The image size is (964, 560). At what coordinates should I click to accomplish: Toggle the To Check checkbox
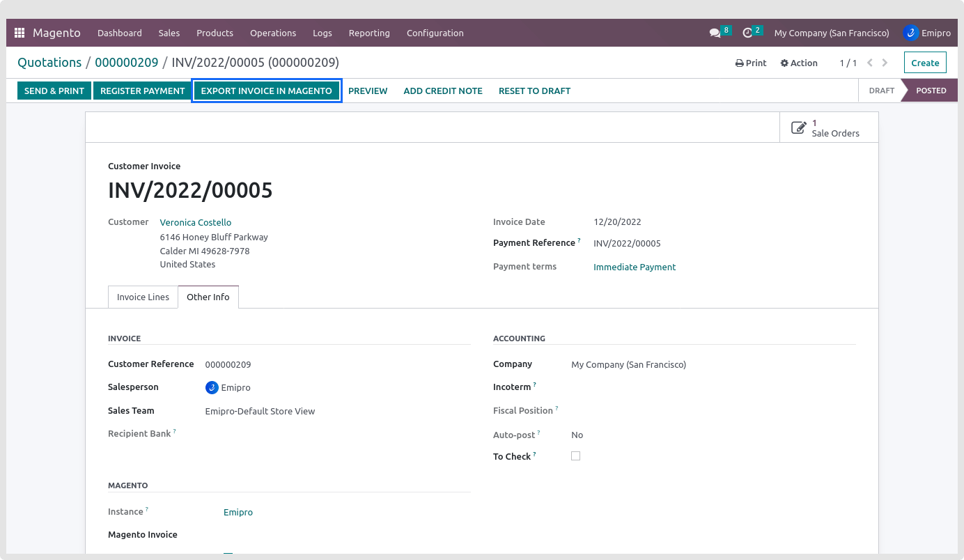(x=575, y=456)
